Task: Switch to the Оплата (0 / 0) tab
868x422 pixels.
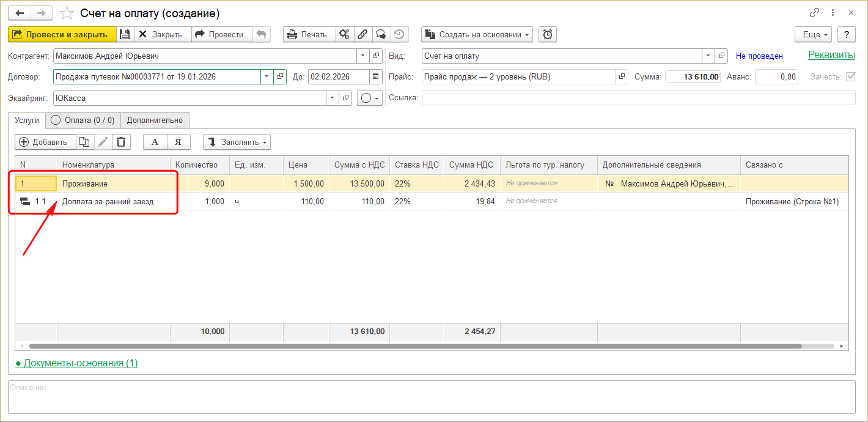Action: (x=83, y=120)
